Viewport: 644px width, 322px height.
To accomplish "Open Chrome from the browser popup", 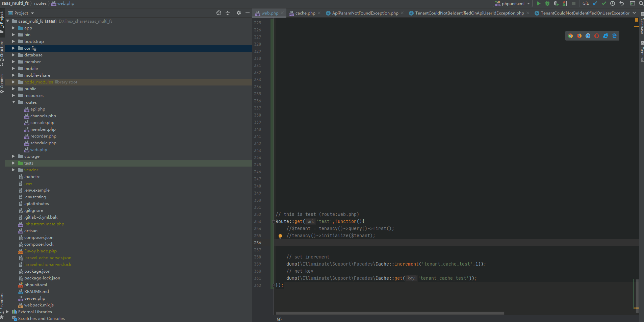I will [570, 36].
